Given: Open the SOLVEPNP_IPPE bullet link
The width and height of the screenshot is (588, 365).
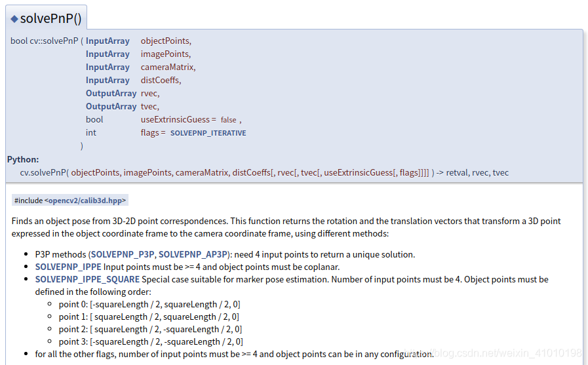Looking at the screenshot, I should [x=68, y=267].
